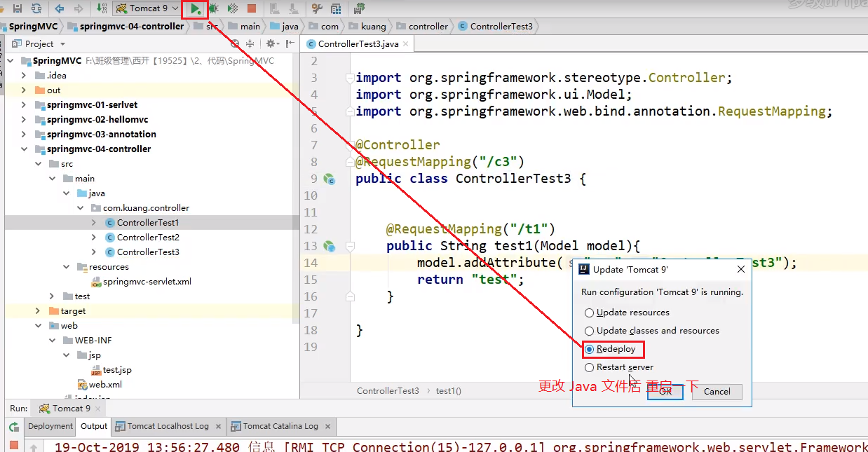Fold the import block toggle

[350, 78]
